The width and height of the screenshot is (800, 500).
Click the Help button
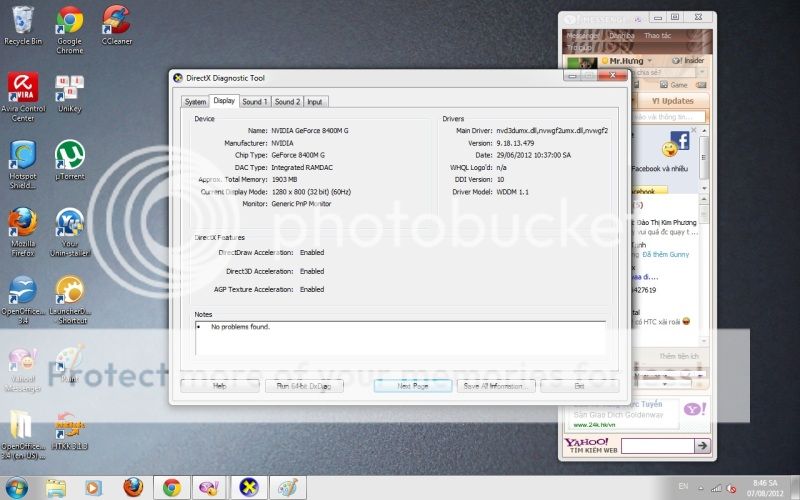[x=220, y=386]
